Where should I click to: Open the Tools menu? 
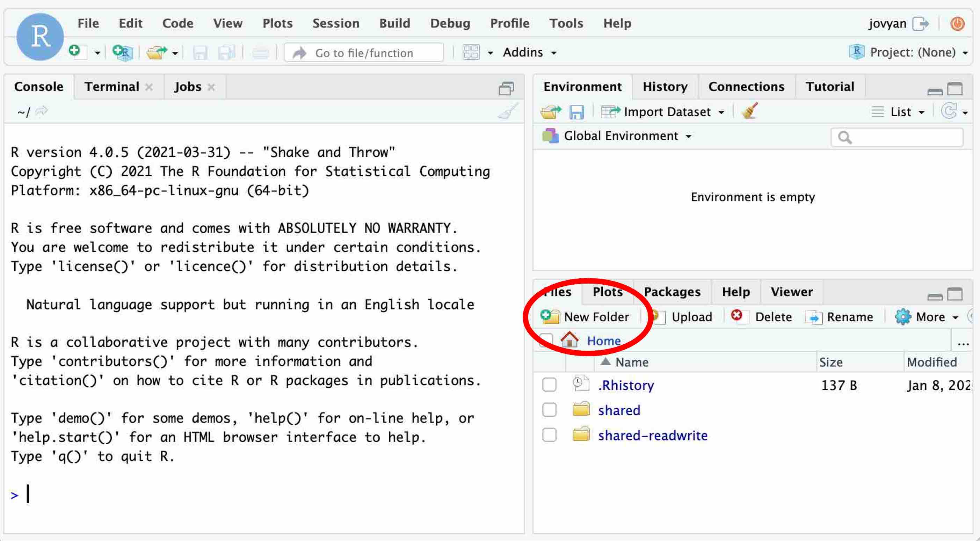pos(566,23)
